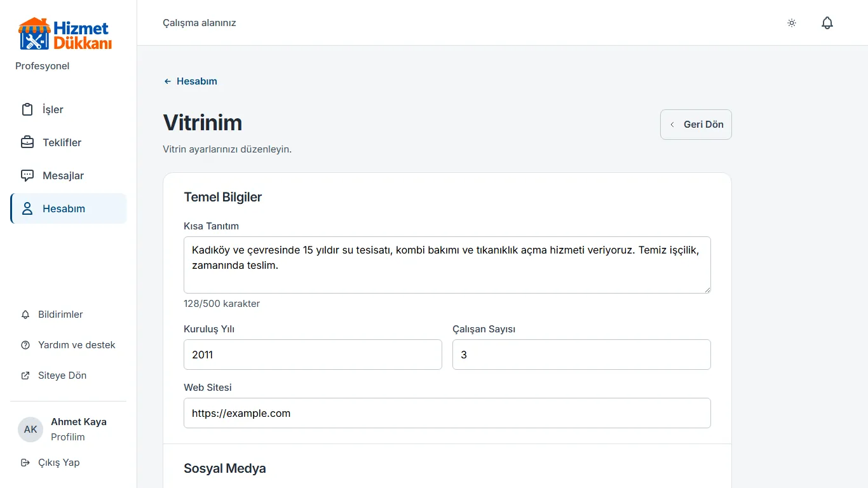Click the Kısa Tanıtım textarea resize handle
This screenshot has height=488, width=868.
(x=707, y=289)
